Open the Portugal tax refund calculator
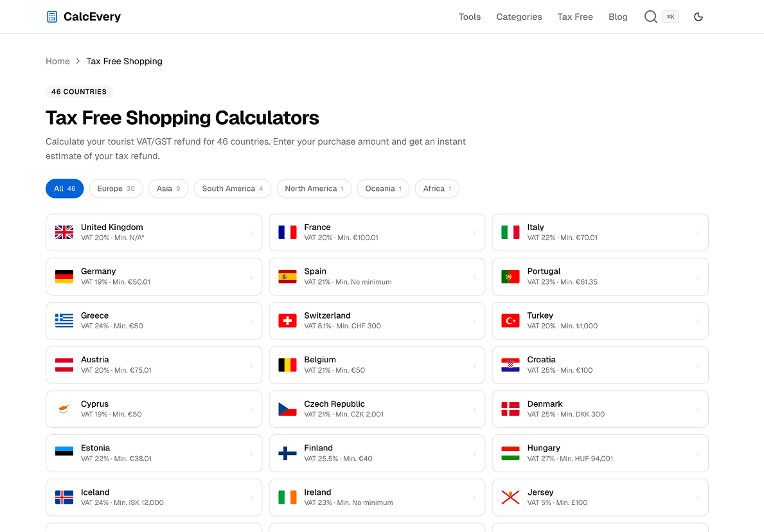This screenshot has width=764, height=532. pyautogui.click(x=600, y=276)
